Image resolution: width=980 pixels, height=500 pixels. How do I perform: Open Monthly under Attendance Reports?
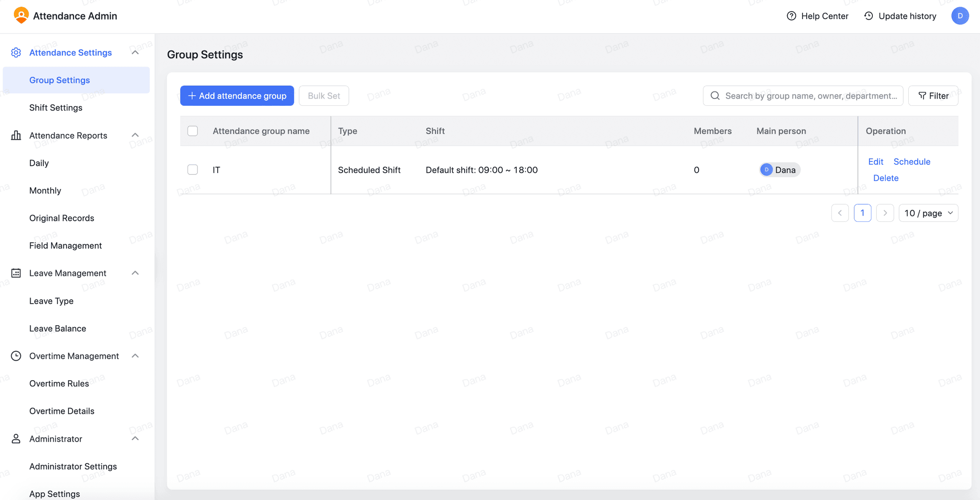pos(45,190)
